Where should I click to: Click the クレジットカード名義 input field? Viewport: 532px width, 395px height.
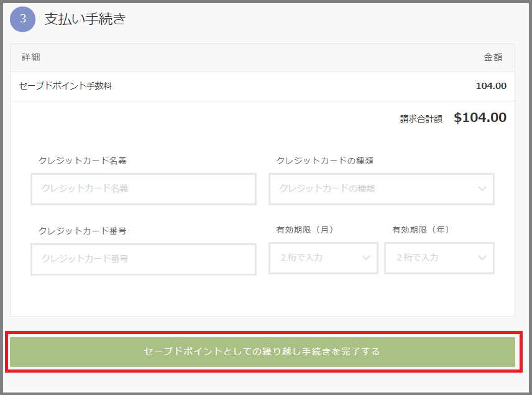pos(144,189)
